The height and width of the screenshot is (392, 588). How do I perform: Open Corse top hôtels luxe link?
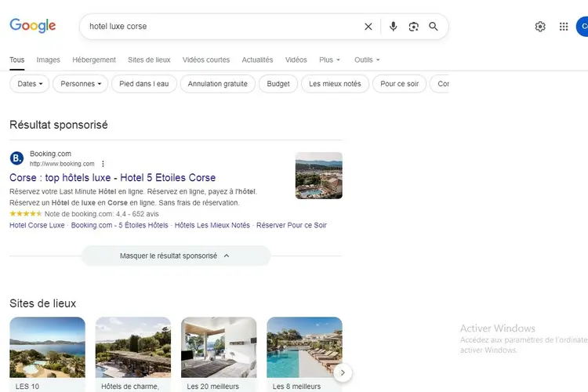112,178
